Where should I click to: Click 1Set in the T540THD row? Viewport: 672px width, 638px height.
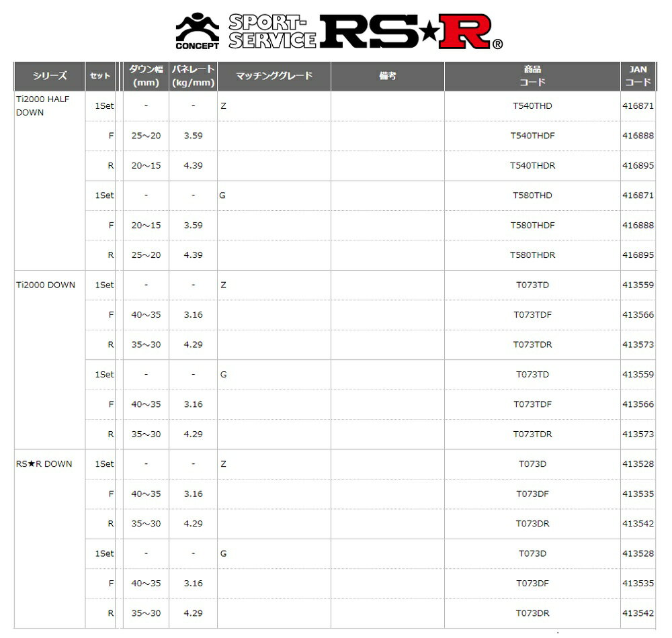pos(105,105)
